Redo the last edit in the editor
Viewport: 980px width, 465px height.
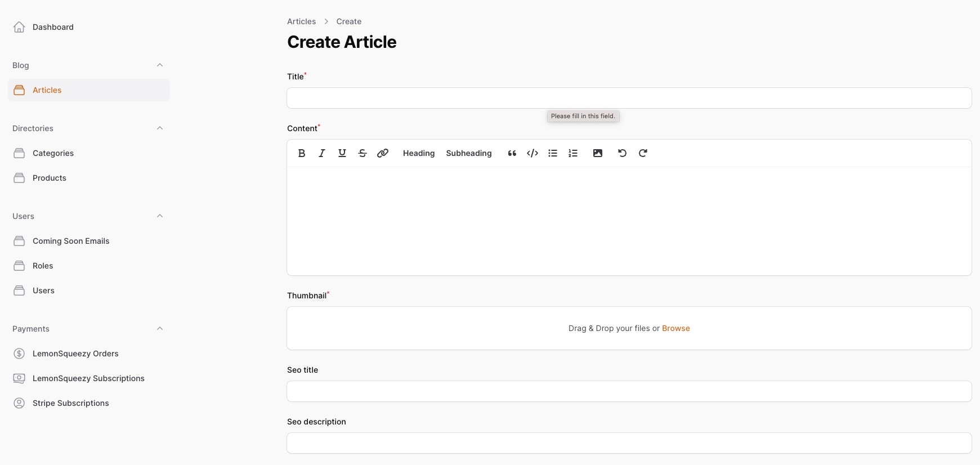[643, 153]
